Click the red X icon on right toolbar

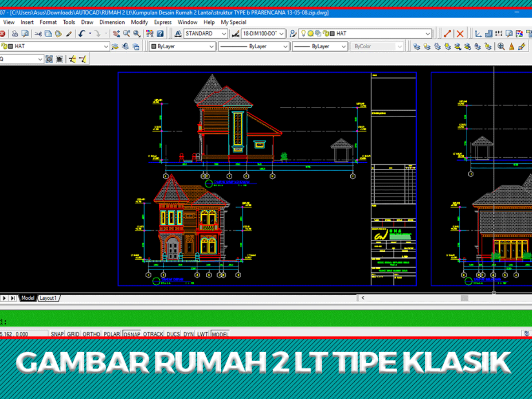pos(460,34)
